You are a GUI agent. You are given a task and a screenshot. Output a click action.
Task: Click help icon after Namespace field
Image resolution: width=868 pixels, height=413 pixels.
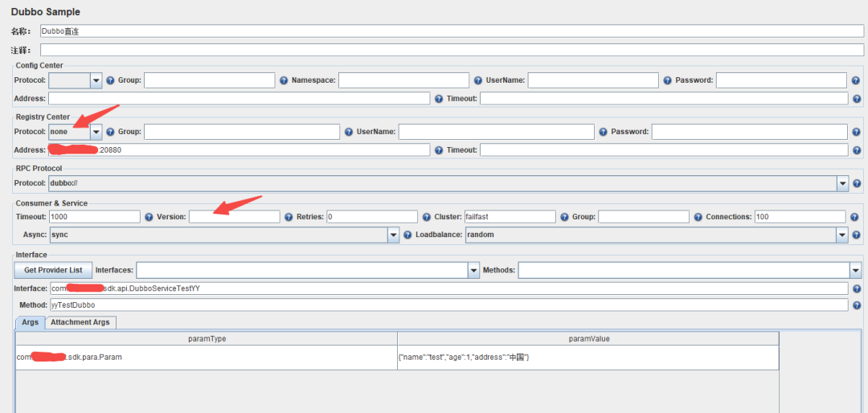[478, 80]
